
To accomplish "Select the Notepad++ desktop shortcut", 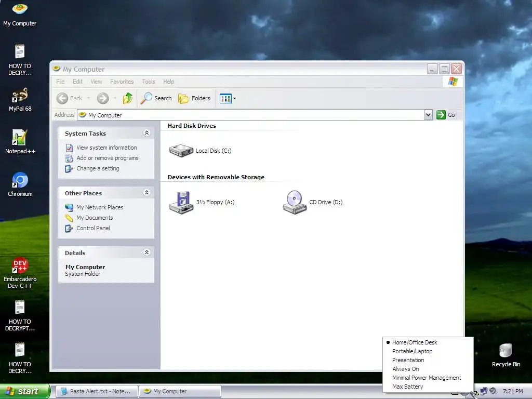I will pyautogui.click(x=20, y=142).
